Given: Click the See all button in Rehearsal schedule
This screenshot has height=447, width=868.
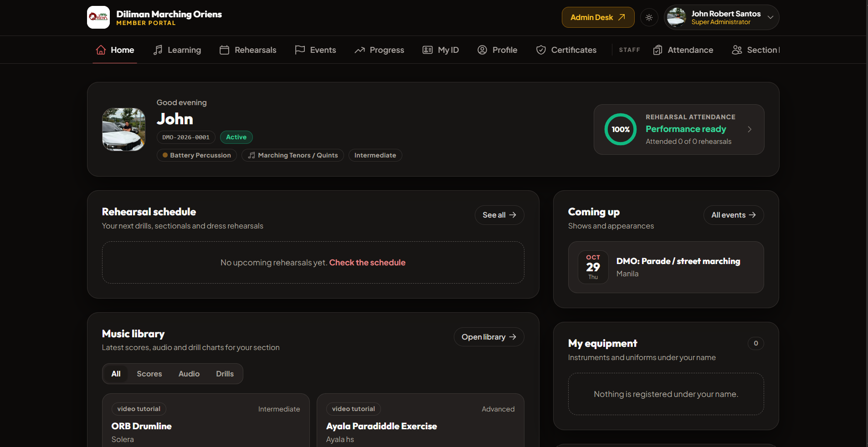Looking at the screenshot, I should (499, 215).
